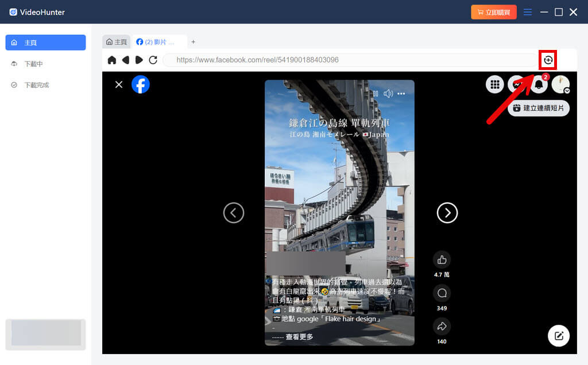Open the Facebook apps grid menu
The height and width of the screenshot is (365, 588).
click(494, 84)
